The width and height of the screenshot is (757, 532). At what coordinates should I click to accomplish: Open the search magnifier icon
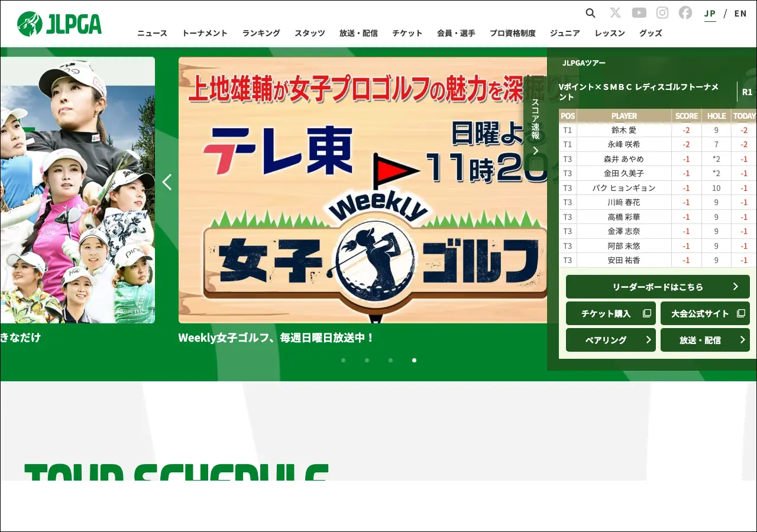590,13
